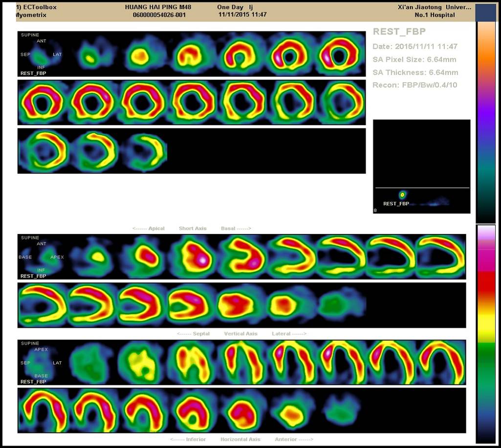Image resolution: width=501 pixels, height=448 pixels.
Task: Click the white slice line in the reference image
Action: tap(422, 188)
